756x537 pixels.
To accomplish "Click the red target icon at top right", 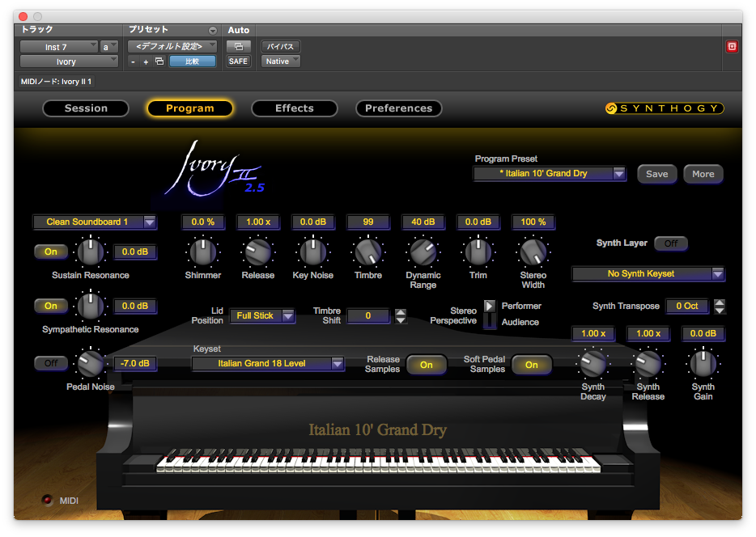I will click(732, 47).
